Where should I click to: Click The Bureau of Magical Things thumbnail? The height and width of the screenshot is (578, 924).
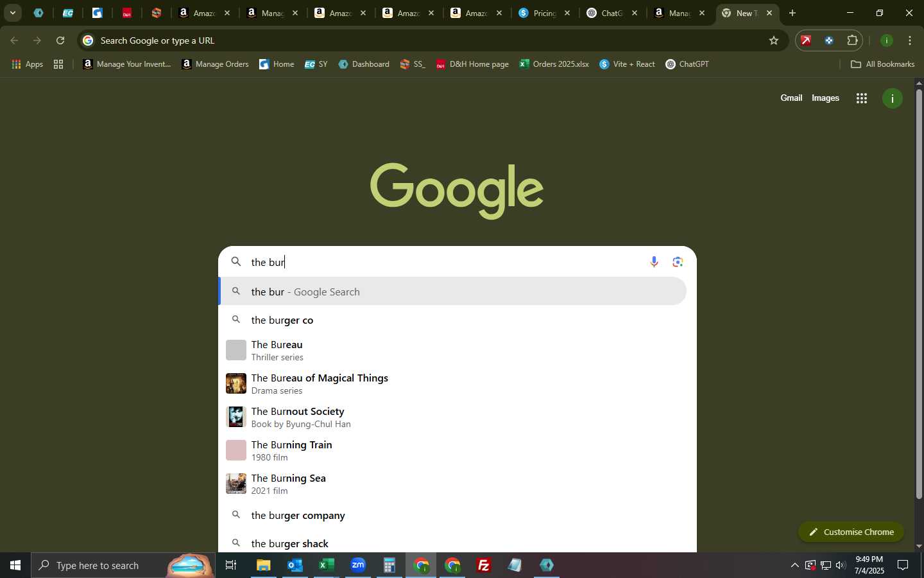point(236,383)
